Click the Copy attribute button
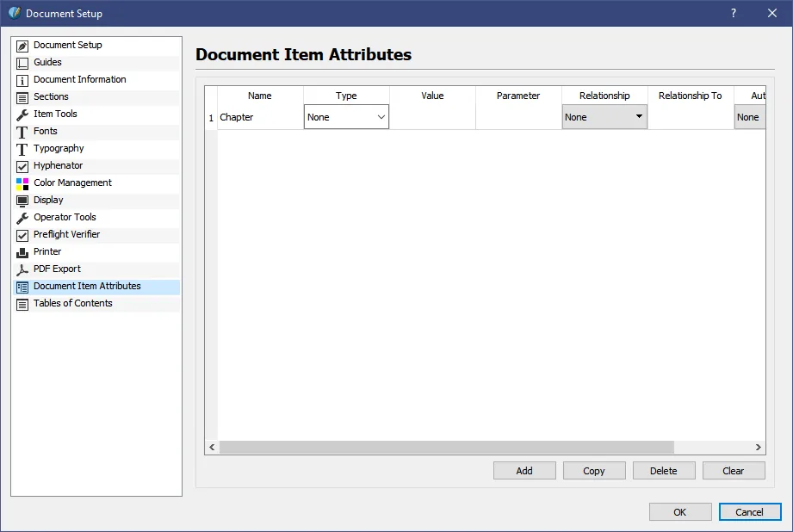 tap(594, 471)
